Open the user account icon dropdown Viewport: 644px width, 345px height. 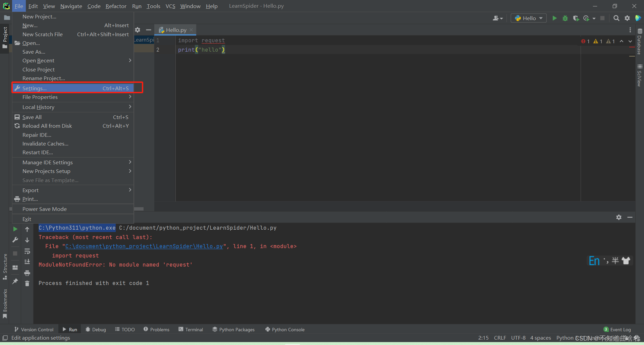pos(498,18)
